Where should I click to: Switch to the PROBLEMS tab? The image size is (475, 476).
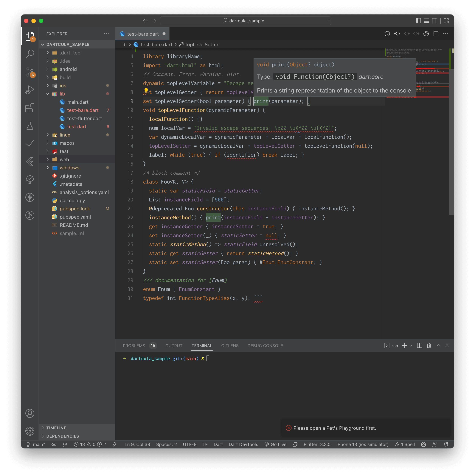(134, 345)
